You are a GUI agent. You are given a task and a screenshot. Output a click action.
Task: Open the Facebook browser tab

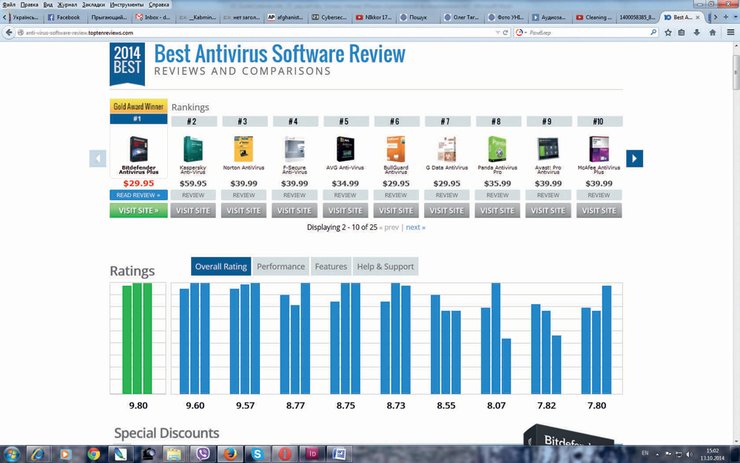tap(64, 17)
